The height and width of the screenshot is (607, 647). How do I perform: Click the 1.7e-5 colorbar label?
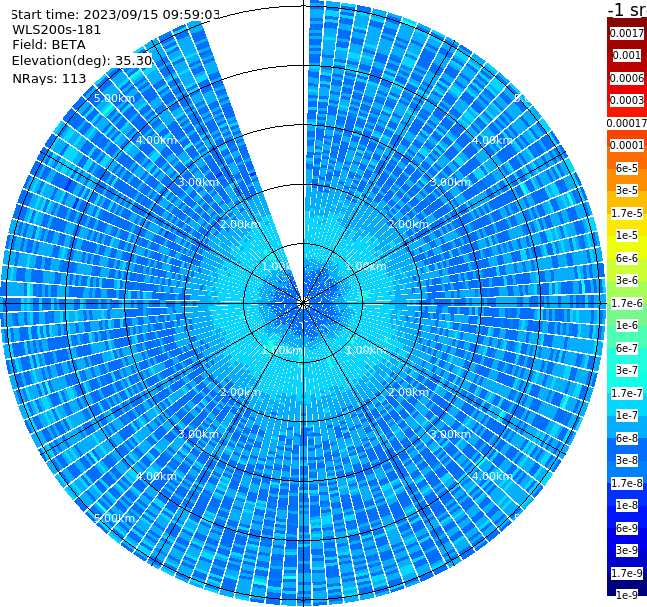pyautogui.click(x=627, y=213)
